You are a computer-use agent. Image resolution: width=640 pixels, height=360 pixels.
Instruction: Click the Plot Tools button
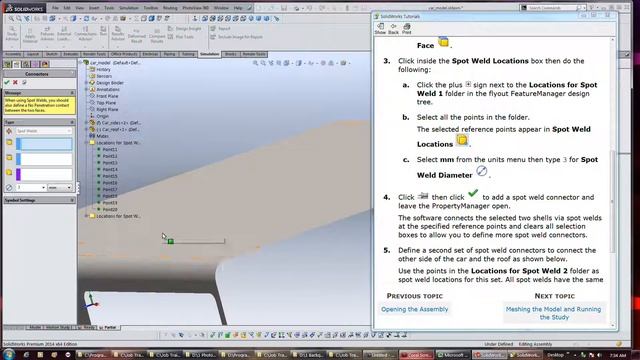pyautogui.click(x=180, y=37)
